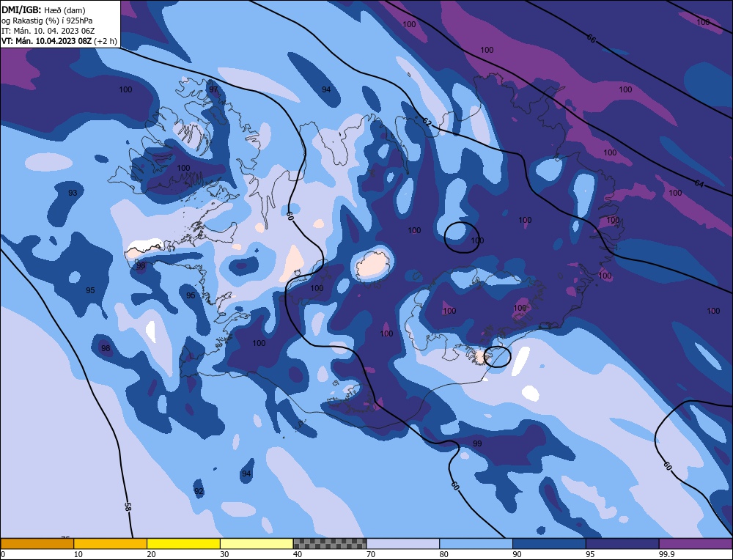Click the '30' legend scale label

click(224, 554)
